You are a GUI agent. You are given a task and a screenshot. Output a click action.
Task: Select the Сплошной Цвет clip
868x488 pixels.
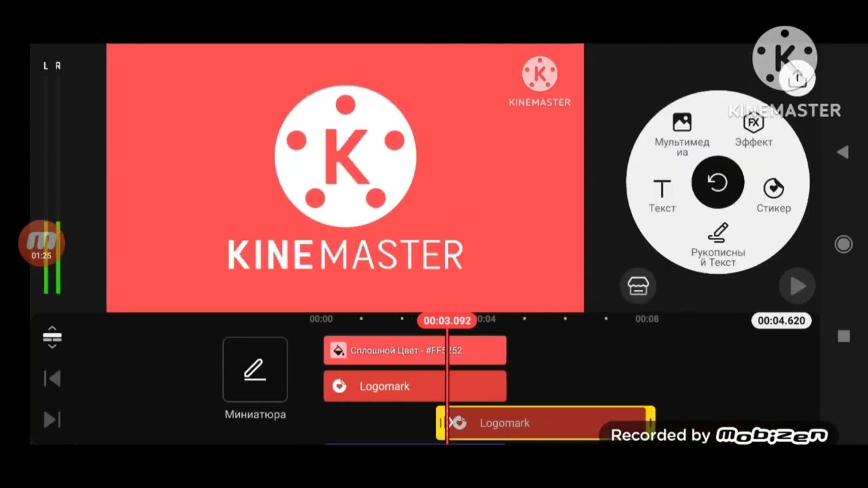[415, 350]
